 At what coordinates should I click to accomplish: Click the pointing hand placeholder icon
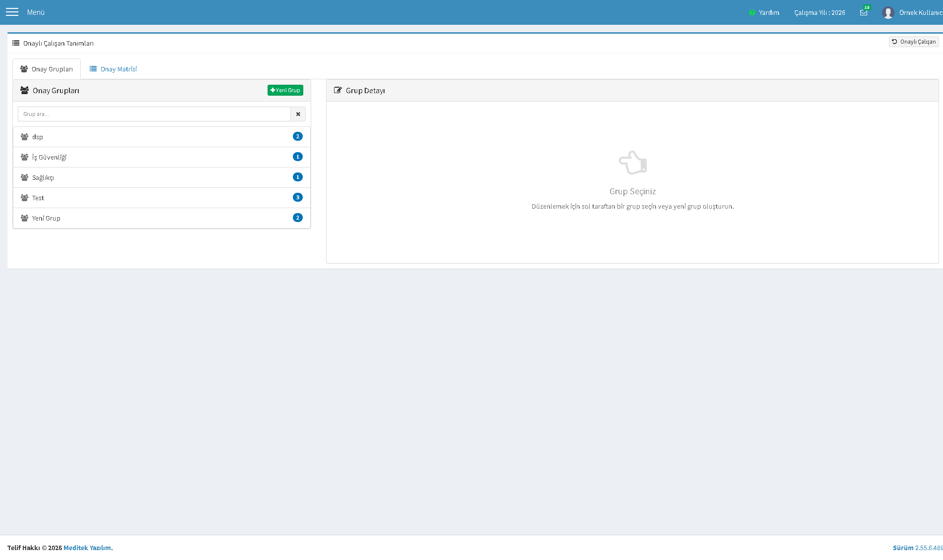(x=633, y=163)
